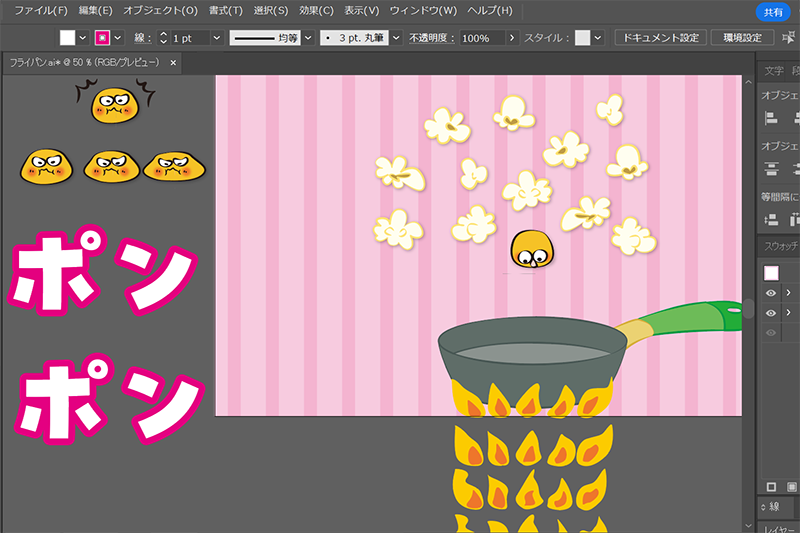The height and width of the screenshot is (533, 800).
Task: Click the pink stroke color icon
Action: point(102,37)
